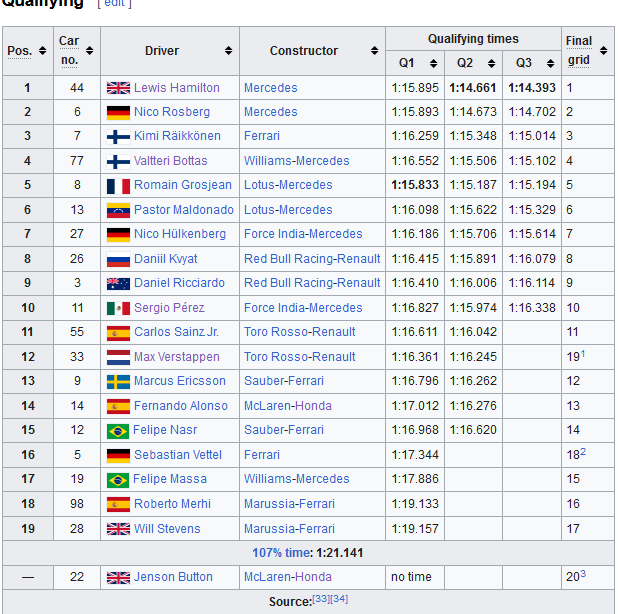The width and height of the screenshot is (618, 614).
Task: Click UK flag beside Lewis Hamilton
Action: coord(118,88)
